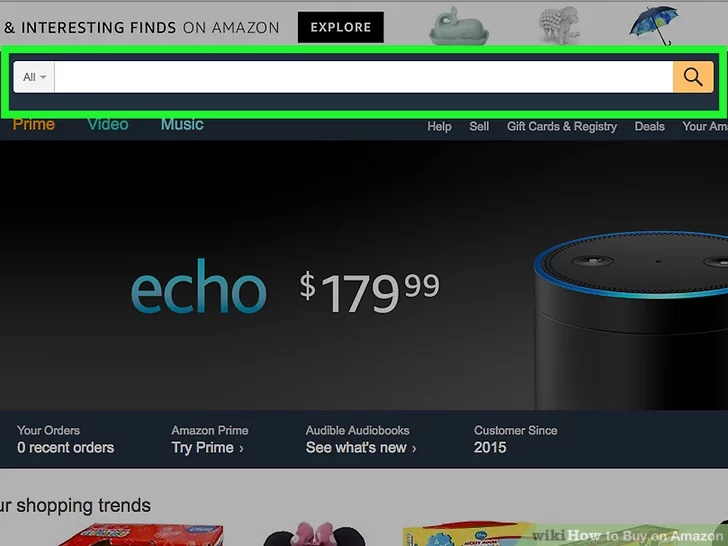View Your Orders recent orders
The width and height of the screenshot is (728, 546).
[x=65, y=439]
